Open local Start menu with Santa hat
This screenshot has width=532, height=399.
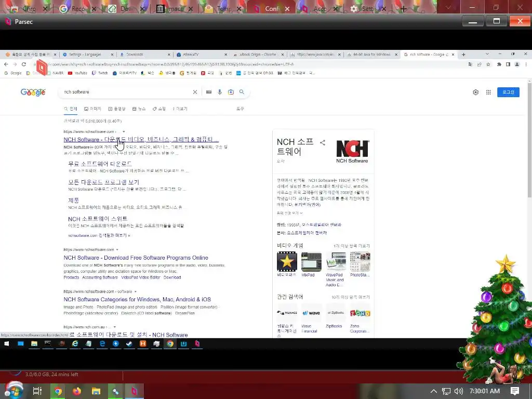pos(14,391)
